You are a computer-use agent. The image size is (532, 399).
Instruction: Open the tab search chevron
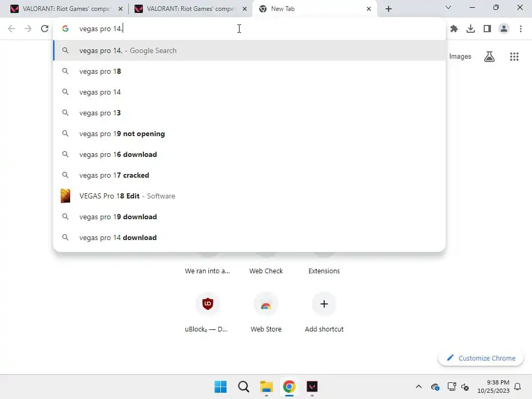448,7
